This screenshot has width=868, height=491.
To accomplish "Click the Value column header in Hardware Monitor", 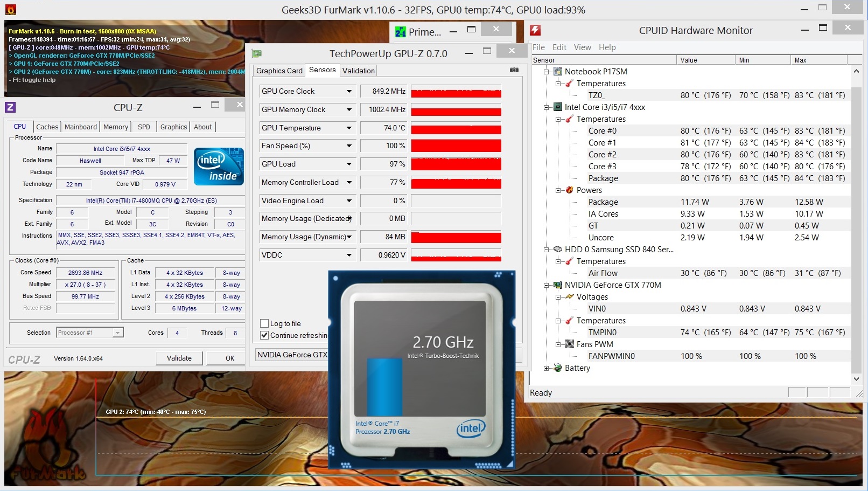I will [706, 60].
